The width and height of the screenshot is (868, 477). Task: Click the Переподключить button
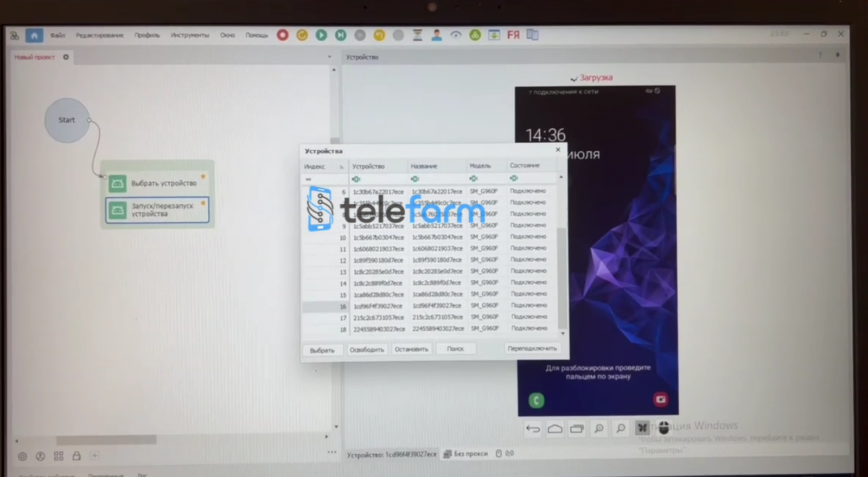[x=532, y=349]
